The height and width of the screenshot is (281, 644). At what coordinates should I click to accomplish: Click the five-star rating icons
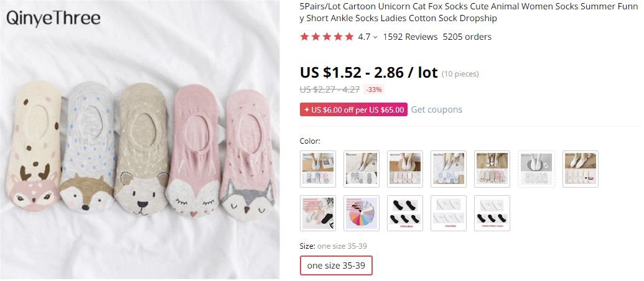point(327,37)
